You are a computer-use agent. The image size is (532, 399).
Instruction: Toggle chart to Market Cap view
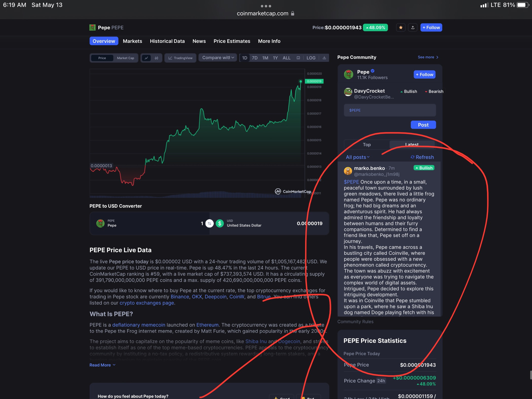pyautogui.click(x=125, y=58)
